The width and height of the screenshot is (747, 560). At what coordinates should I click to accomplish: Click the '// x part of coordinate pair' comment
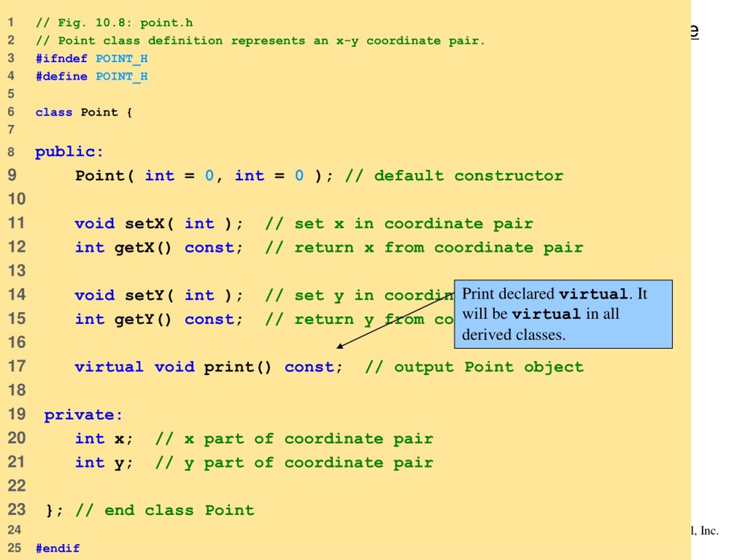click(x=294, y=439)
